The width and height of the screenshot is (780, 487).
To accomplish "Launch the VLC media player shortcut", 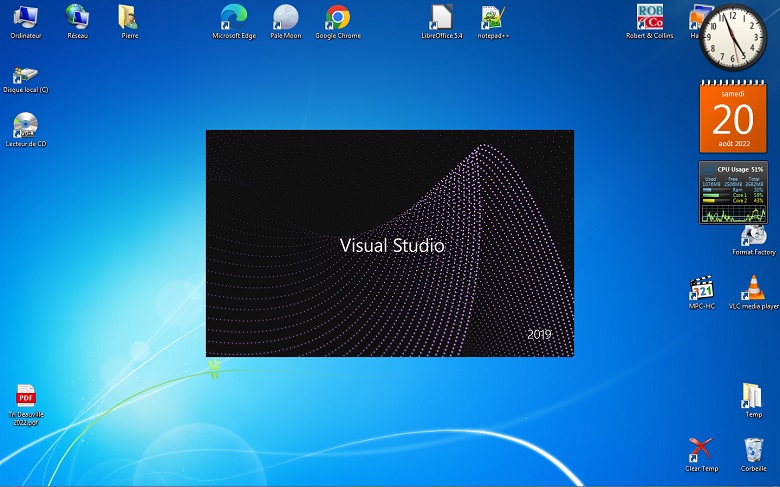I will coord(754,292).
